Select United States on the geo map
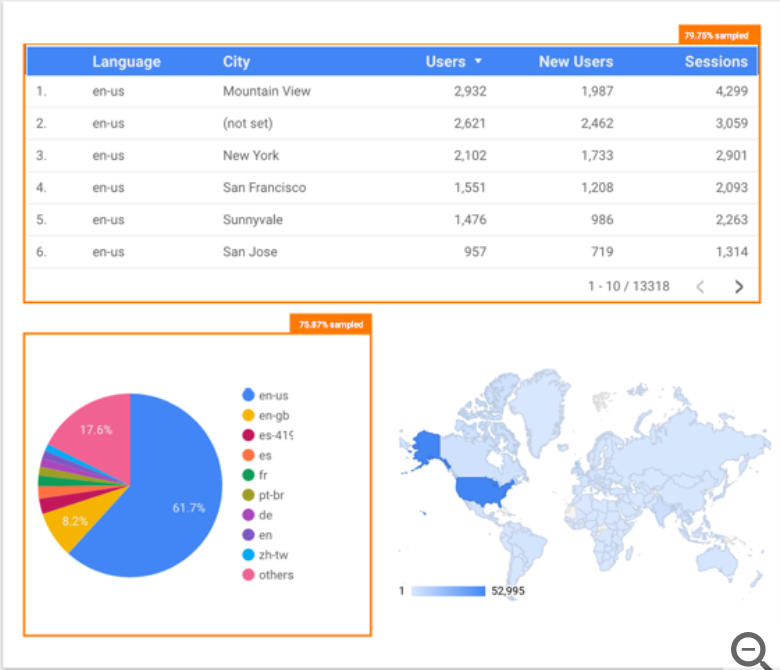The width and height of the screenshot is (780, 670). (484, 488)
